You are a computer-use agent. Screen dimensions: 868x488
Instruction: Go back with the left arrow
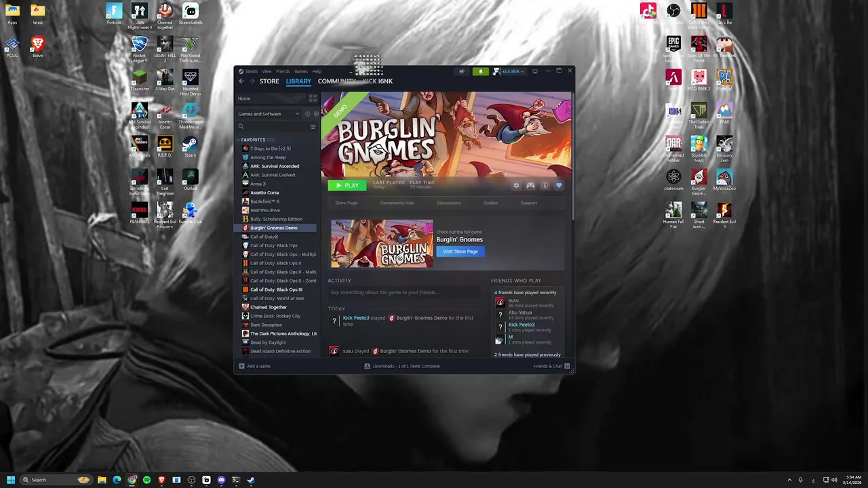click(x=241, y=81)
